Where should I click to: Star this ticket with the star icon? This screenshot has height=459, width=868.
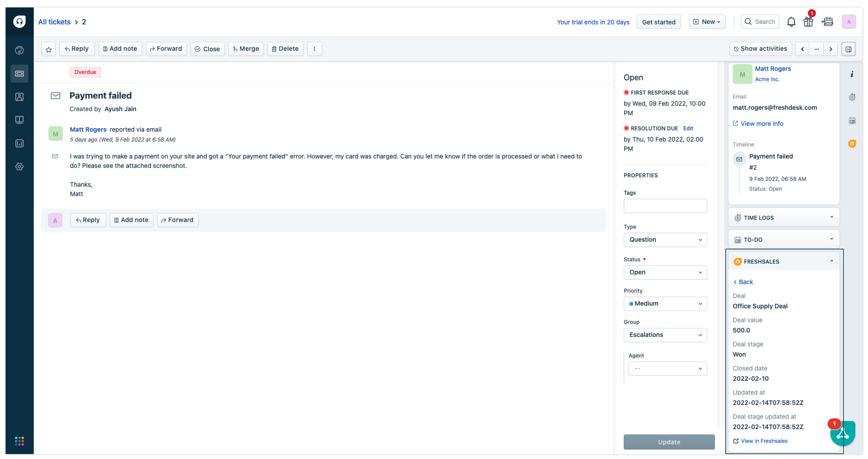pyautogui.click(x=49, y=49)
